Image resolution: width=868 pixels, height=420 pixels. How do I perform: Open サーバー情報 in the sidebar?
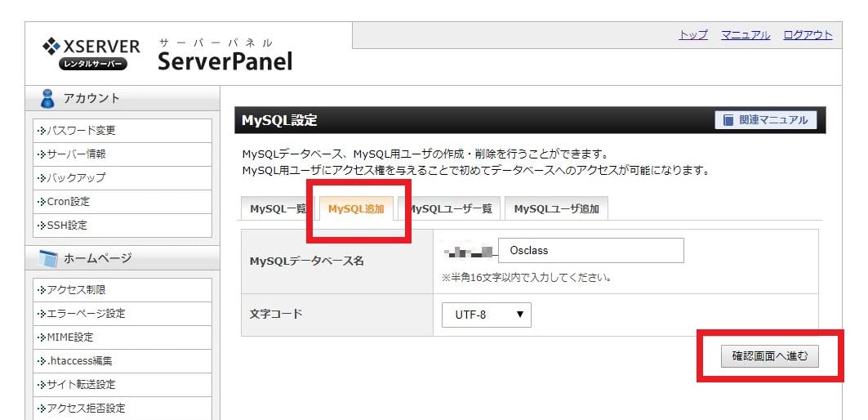point(76,154)
